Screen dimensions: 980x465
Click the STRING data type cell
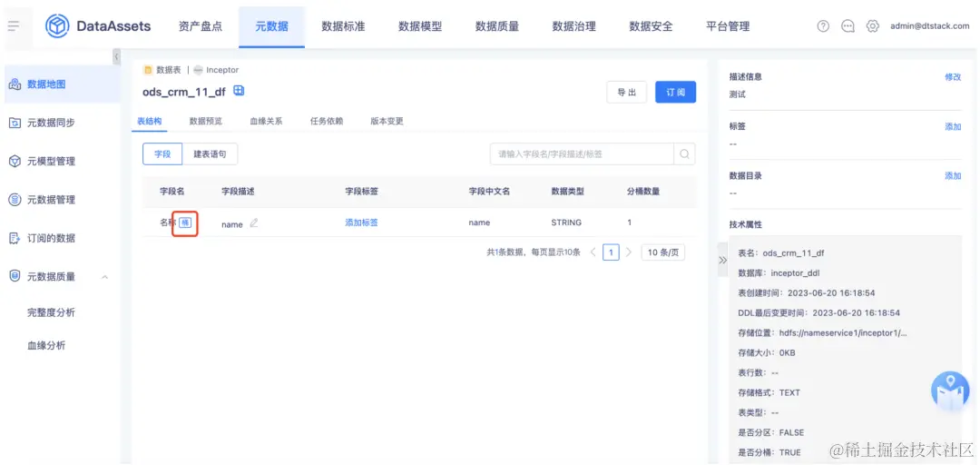(x=566, y=223)
